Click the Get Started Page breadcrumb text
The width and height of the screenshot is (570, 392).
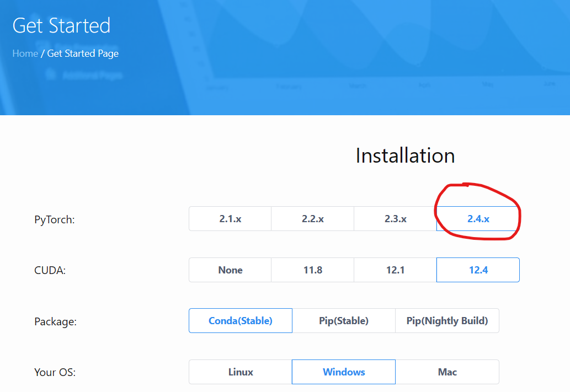(83, 54)
